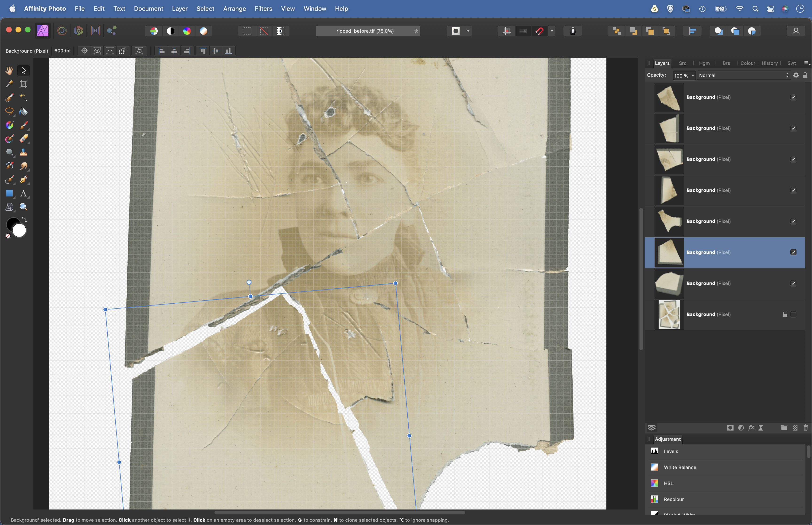Apply Auto Contrast half-circle icon
Screen dimensions: 812x525
(x=170, y=31)
